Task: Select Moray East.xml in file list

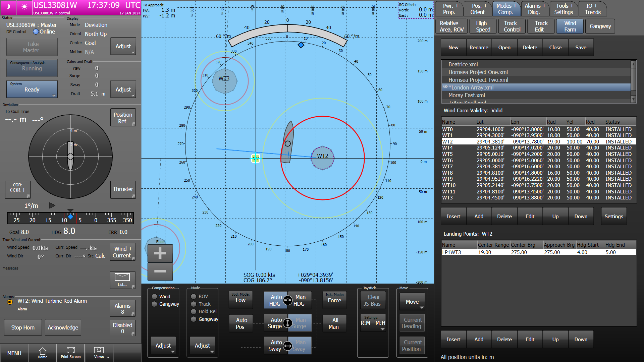Action: (467, 95)
